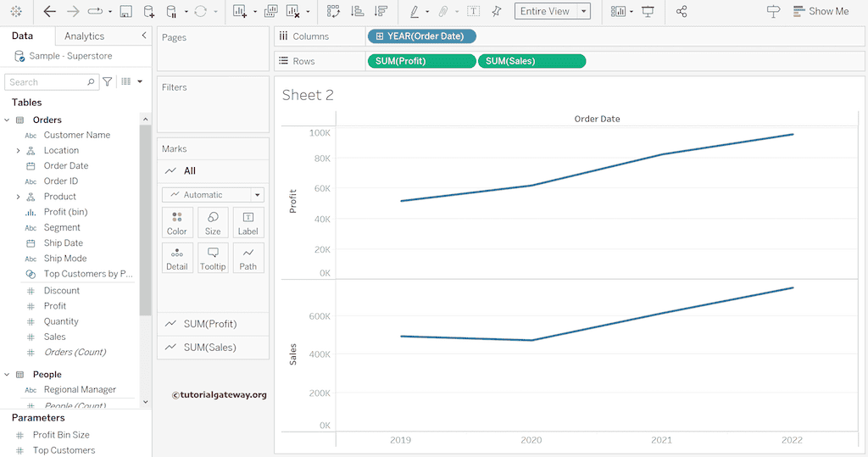This screenshot has height=457, width=868.
Task: Collapse the Data pane with the arrow
Action: (143, 36)
